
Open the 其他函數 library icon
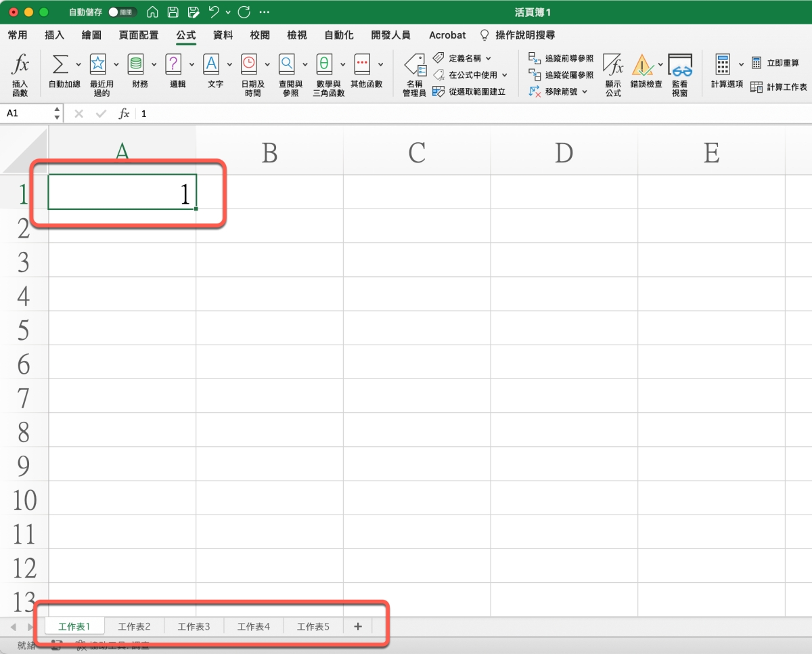(x=363, y=64)
